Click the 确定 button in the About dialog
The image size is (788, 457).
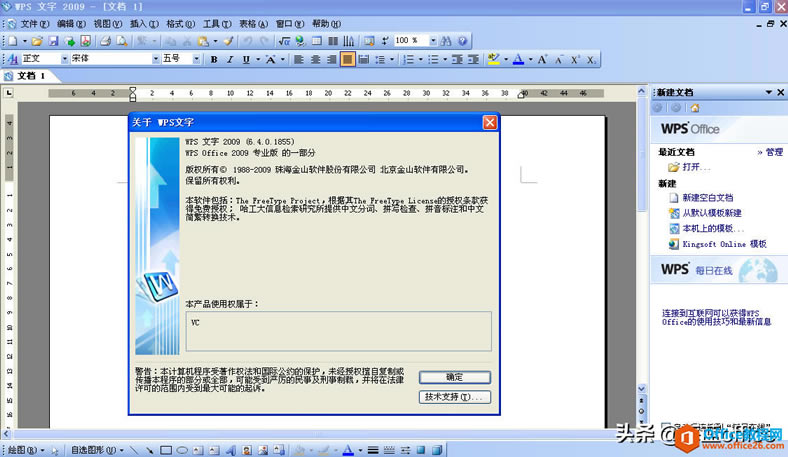pos(455,378)
